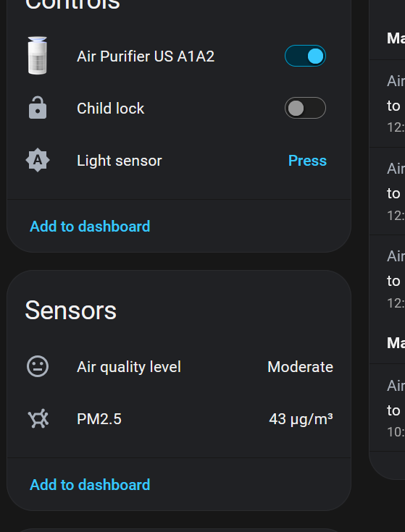
Task: Open Air Purifier US A1A2 entity details
Action: click(146, 56)
